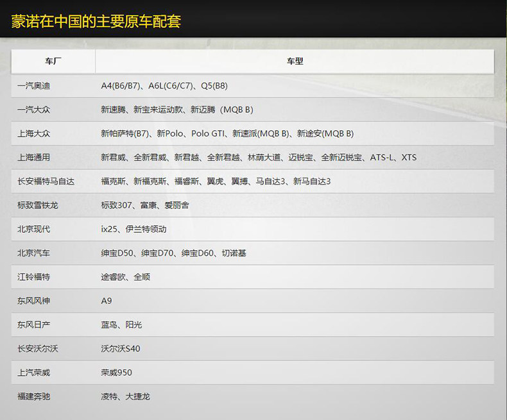Select the 北京汽车 manufacturer cell

pos(53,253)
